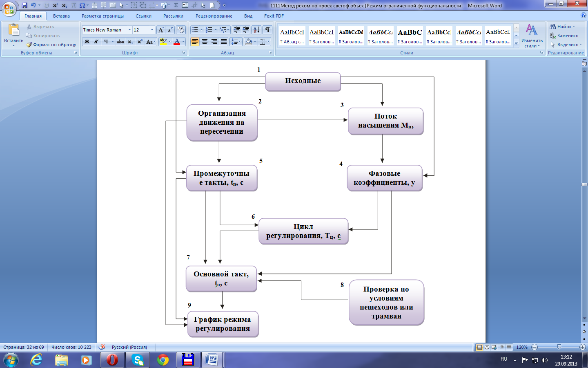The image size is (588, 368).
Task: Switch to print layout view in status bar
Action: point(480,347)
